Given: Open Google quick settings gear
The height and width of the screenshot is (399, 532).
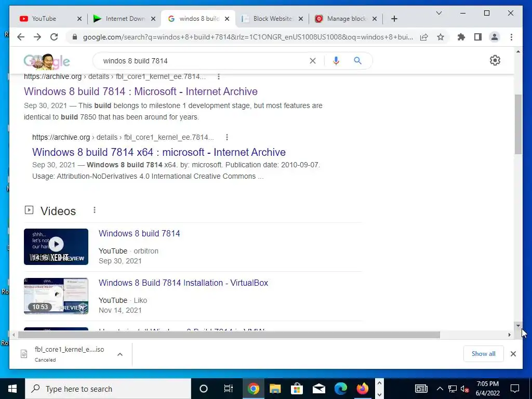Looking at the screenshot, I should click(495, 60).
